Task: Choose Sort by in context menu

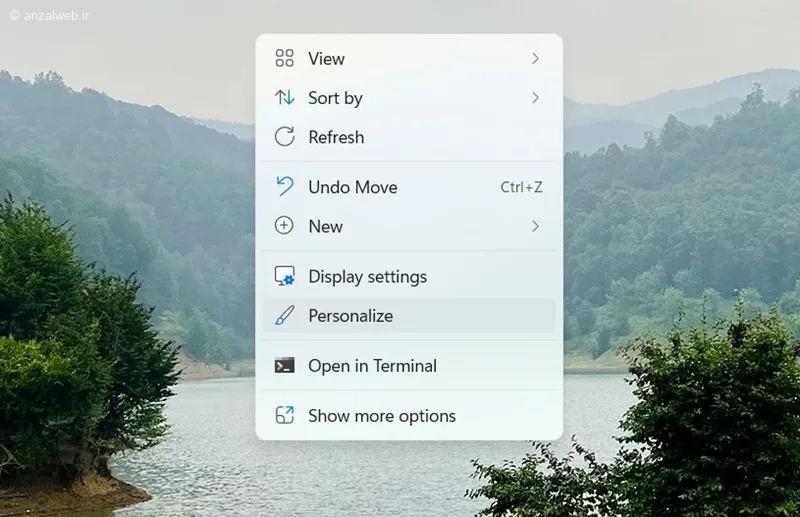Action: click(409, 97)
